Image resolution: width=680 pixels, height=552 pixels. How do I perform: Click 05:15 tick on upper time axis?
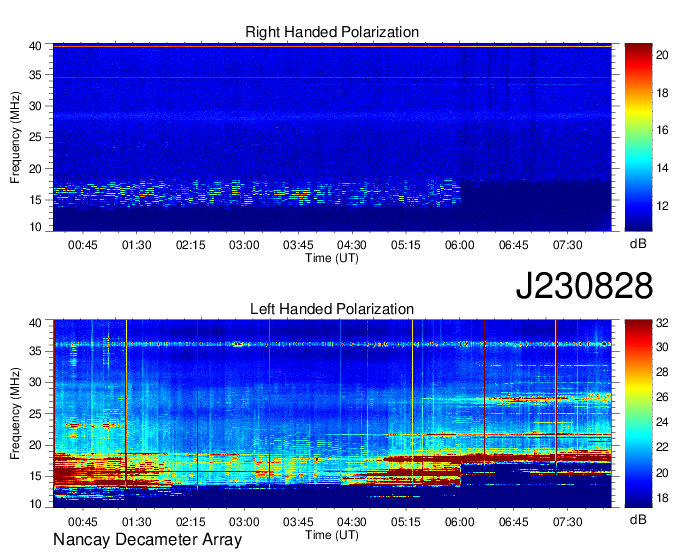[x=406, y=245]
